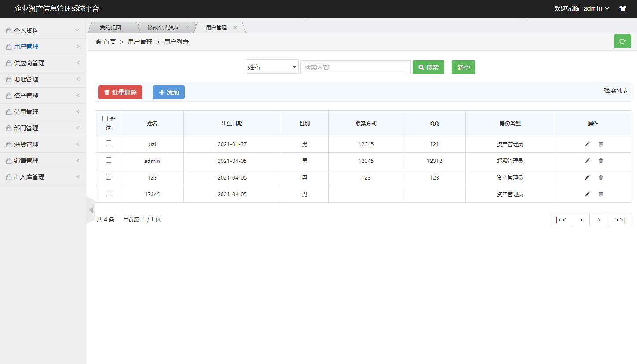Viewport: 637px width, 364px height.
Task: Check the row checkbox for user admin
Action: 108,160
